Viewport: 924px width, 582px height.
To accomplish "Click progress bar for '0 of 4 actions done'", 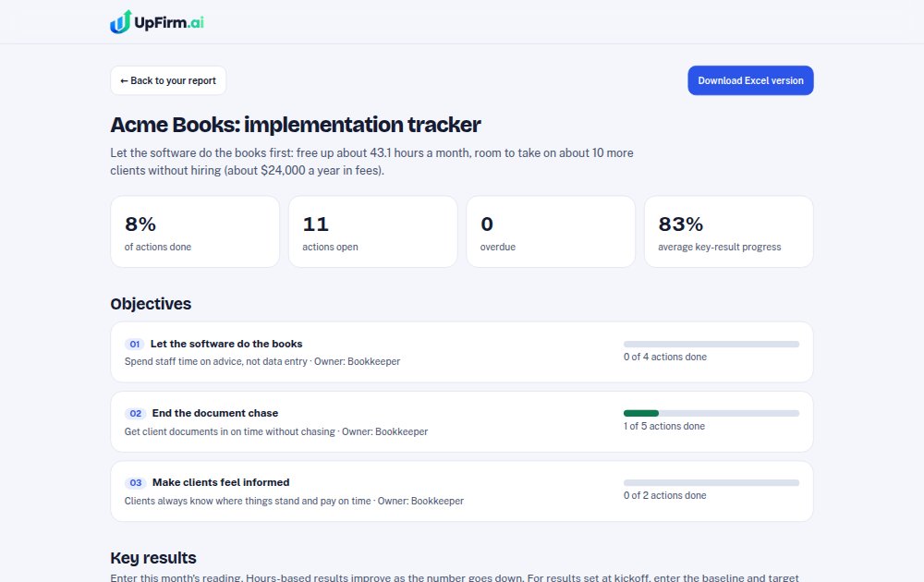I will click(x=711, y=344).
